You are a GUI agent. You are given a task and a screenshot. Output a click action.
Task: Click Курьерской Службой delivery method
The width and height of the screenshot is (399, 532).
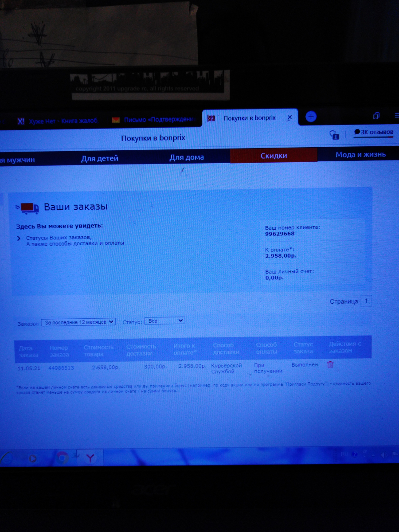tap(227, 368)
